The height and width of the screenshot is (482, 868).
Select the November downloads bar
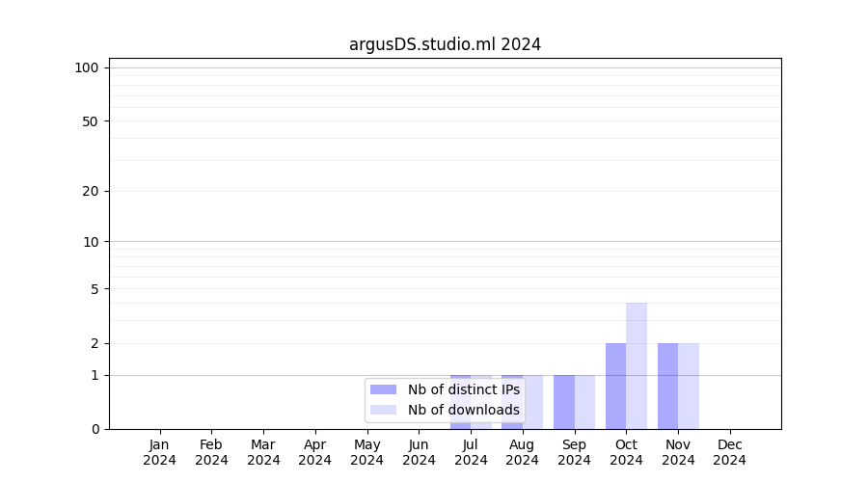(x=689, y=386)
